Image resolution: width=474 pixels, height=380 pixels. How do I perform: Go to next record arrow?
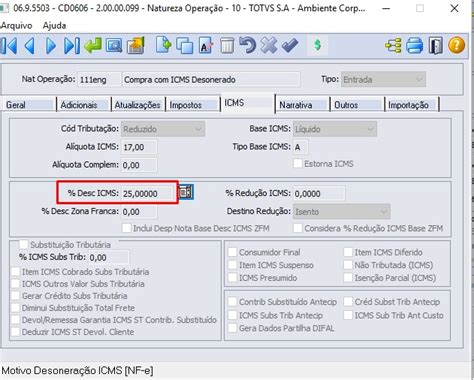[51, 46]
